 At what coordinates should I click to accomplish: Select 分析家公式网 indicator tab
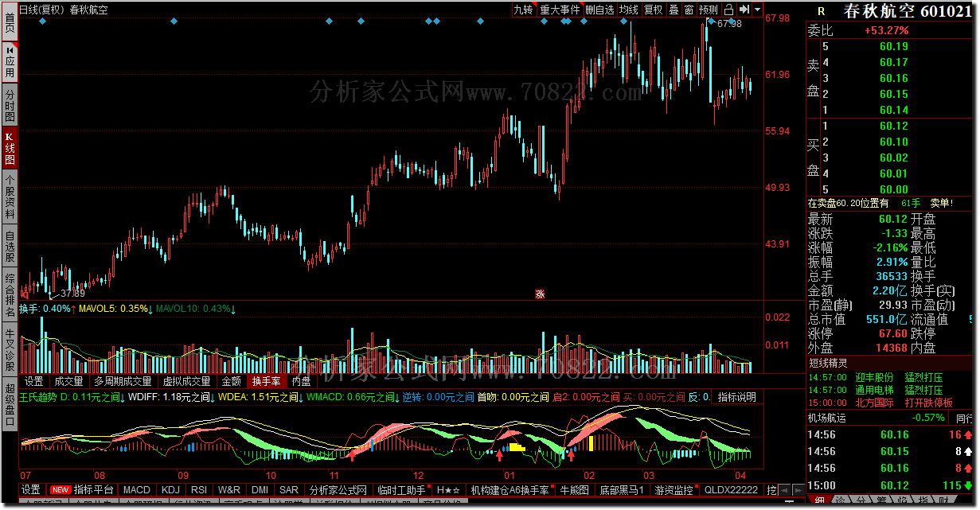coord(338,489)
